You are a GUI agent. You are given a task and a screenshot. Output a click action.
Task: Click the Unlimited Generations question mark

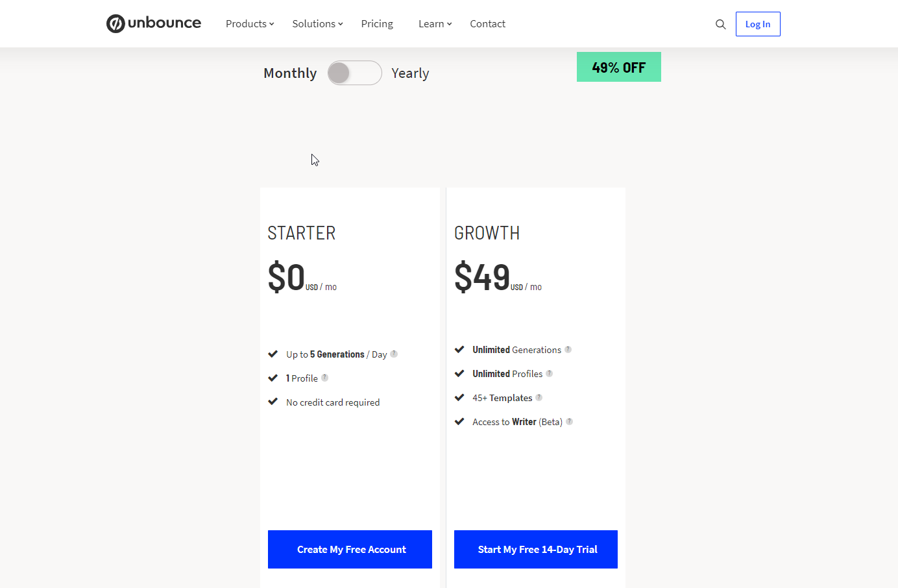pos(568,349)
